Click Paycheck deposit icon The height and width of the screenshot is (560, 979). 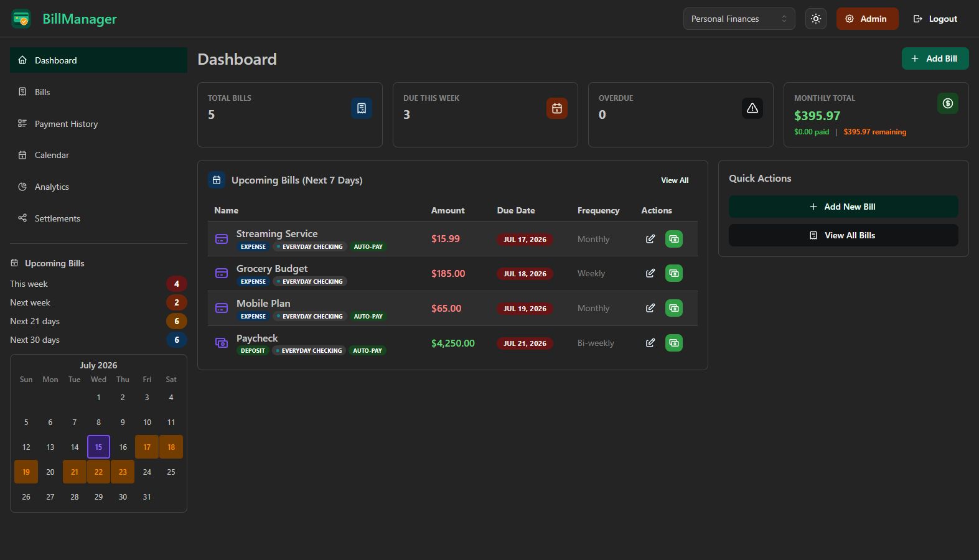(222, 343)
